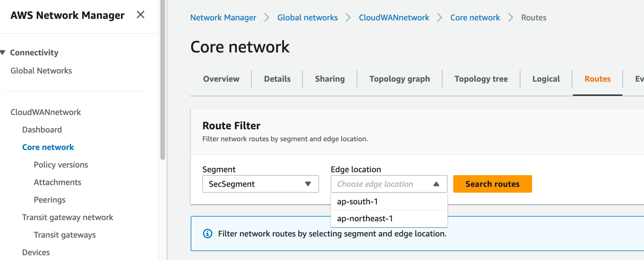Image resolution: width=644 pixels, height=260 pixels.
Task: Collapse the Edge location dropdown arrow
Action: pyautogui.click(x=436, y=184)
